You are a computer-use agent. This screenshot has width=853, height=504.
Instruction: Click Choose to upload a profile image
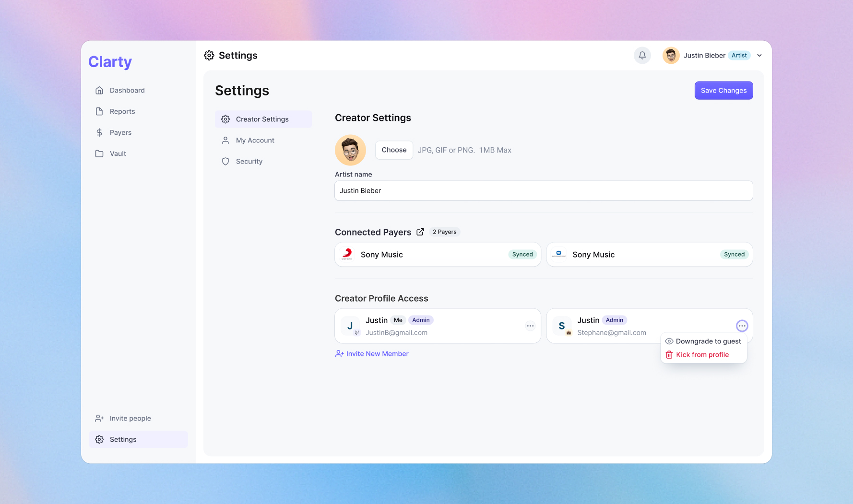coord(394,150)
